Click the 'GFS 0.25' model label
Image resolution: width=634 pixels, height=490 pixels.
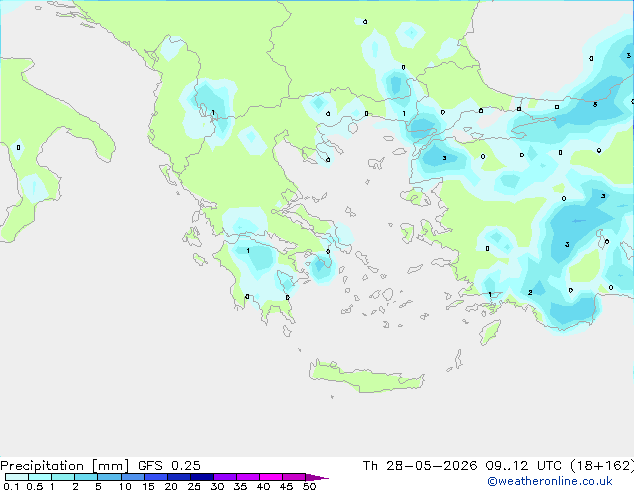tap(169, 466)
